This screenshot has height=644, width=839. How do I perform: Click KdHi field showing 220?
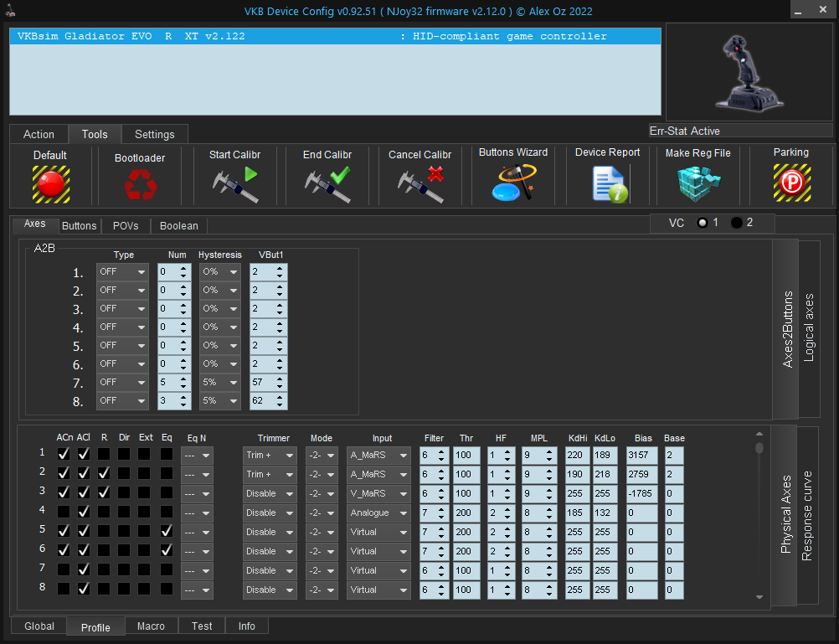tap(578, 456)
